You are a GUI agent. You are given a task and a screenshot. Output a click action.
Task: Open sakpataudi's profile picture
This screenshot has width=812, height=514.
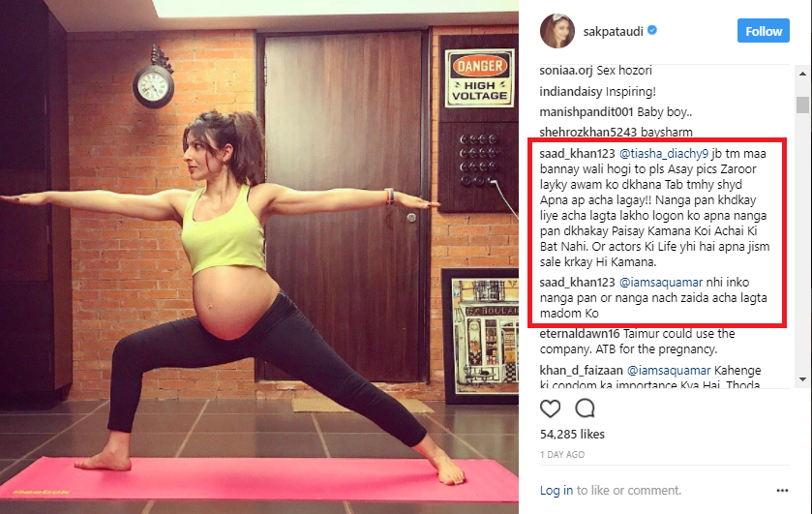[557, 31]
